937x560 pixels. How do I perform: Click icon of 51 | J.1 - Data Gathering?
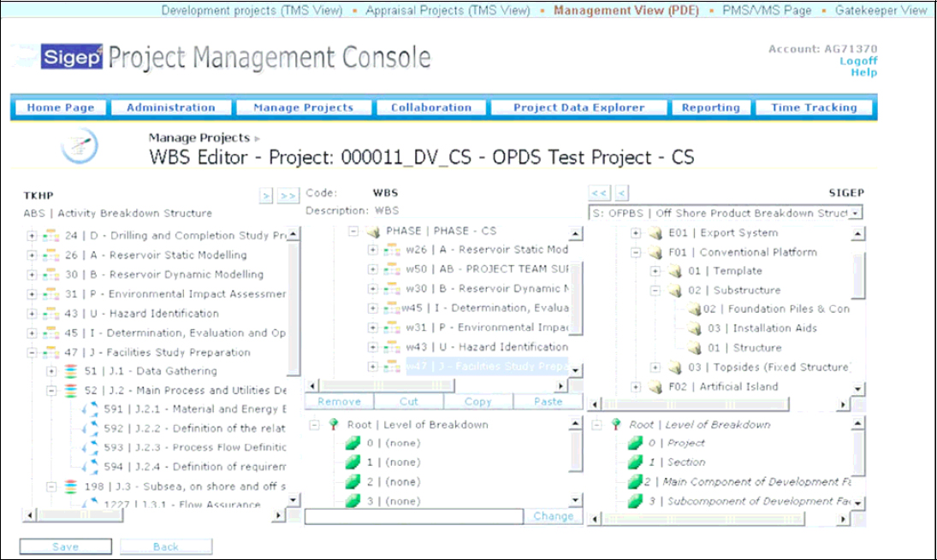tap(71, 371)
